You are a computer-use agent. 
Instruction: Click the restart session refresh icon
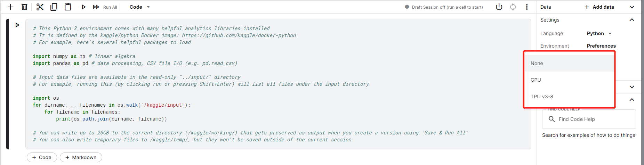pos(513,7)
